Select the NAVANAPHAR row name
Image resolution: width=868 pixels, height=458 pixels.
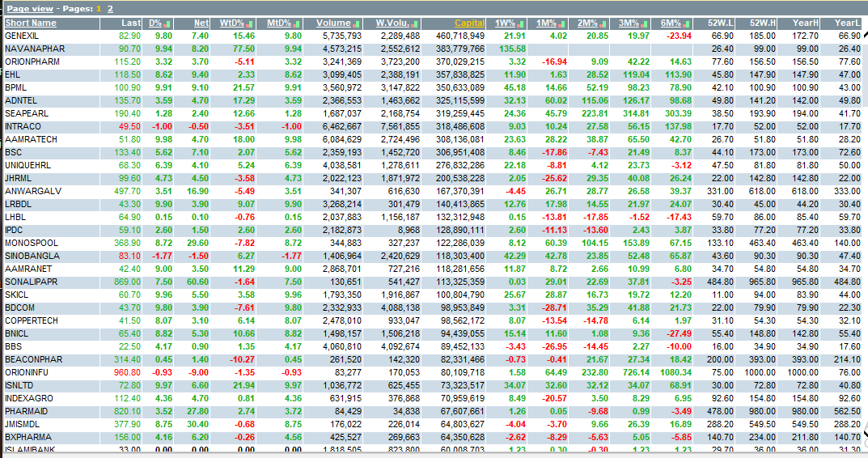click(x=35, y=49)
